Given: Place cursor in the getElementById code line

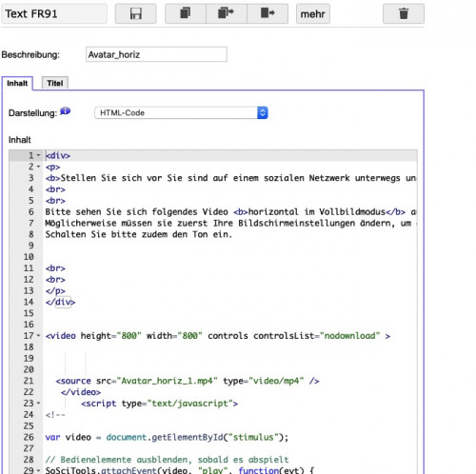Looking at the screenshot, I should (167, 437).
